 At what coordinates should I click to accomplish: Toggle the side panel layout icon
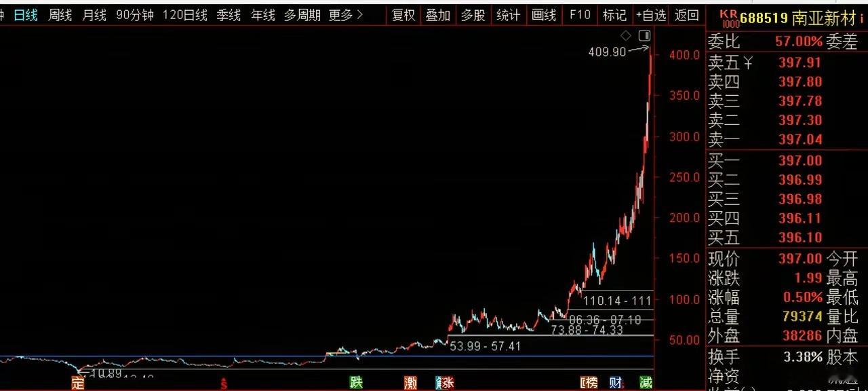[x=644, y=35]
